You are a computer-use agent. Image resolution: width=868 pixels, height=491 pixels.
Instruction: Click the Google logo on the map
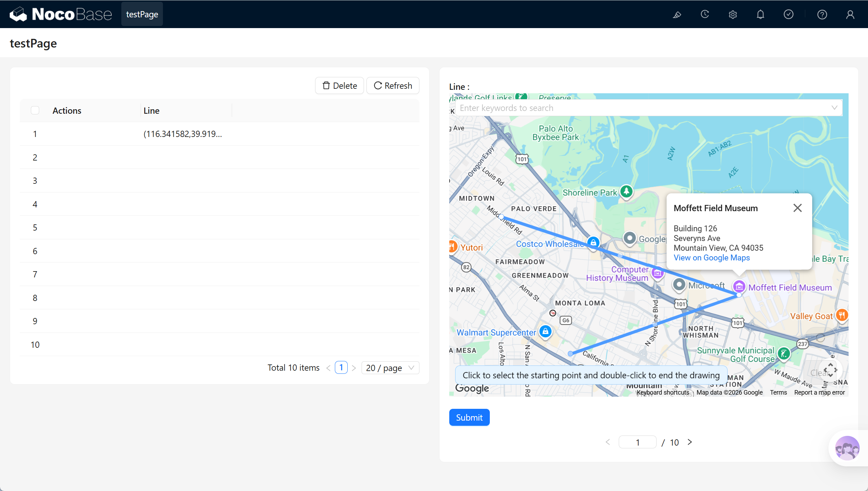(472, 388)
